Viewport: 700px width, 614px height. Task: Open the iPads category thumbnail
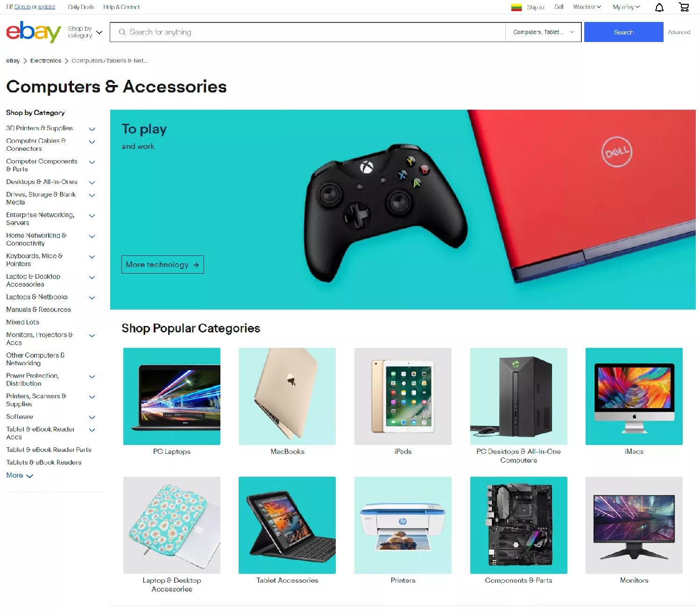click(x=403, y=396)
